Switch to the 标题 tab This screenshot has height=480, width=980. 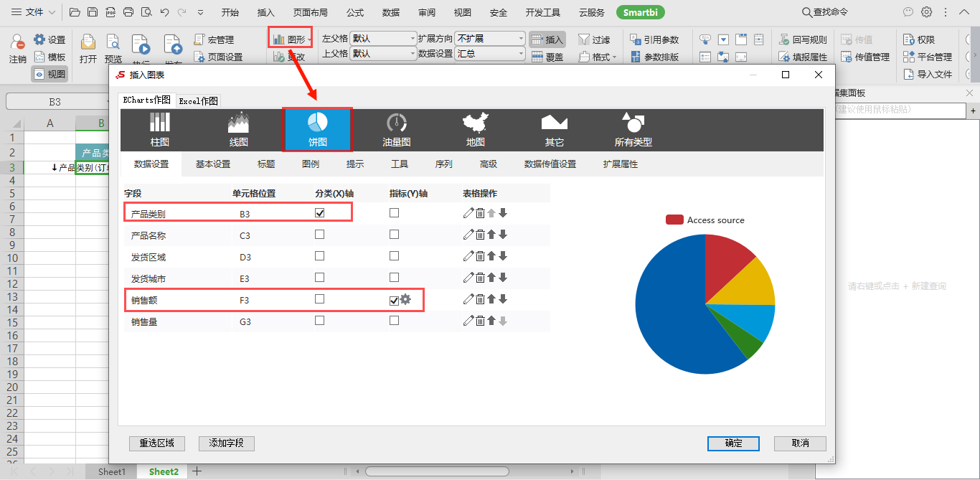coord(266,164)
